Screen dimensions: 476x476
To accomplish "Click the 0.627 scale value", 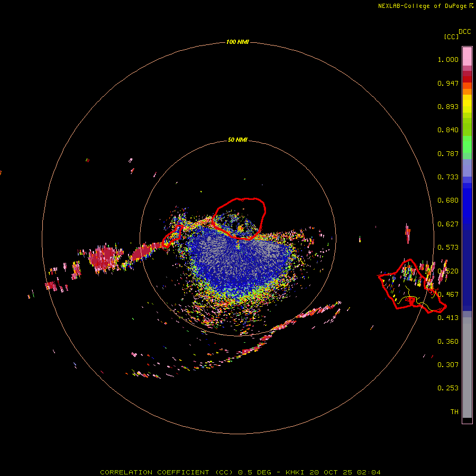I will pos(448,224).
